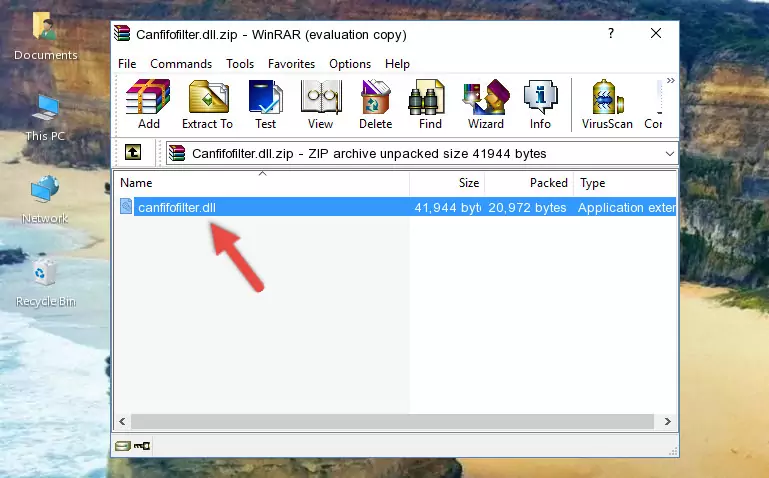
Task: Click the canfifofilter.dll file icon
Action: (126, 206)
